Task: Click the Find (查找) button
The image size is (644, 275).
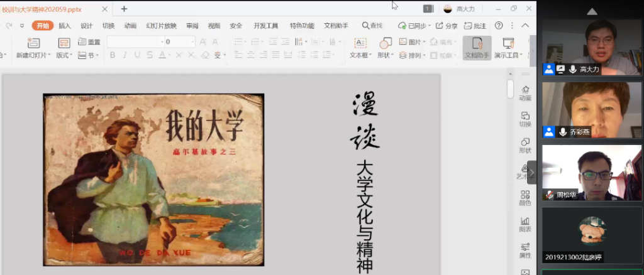Action: 372,26
